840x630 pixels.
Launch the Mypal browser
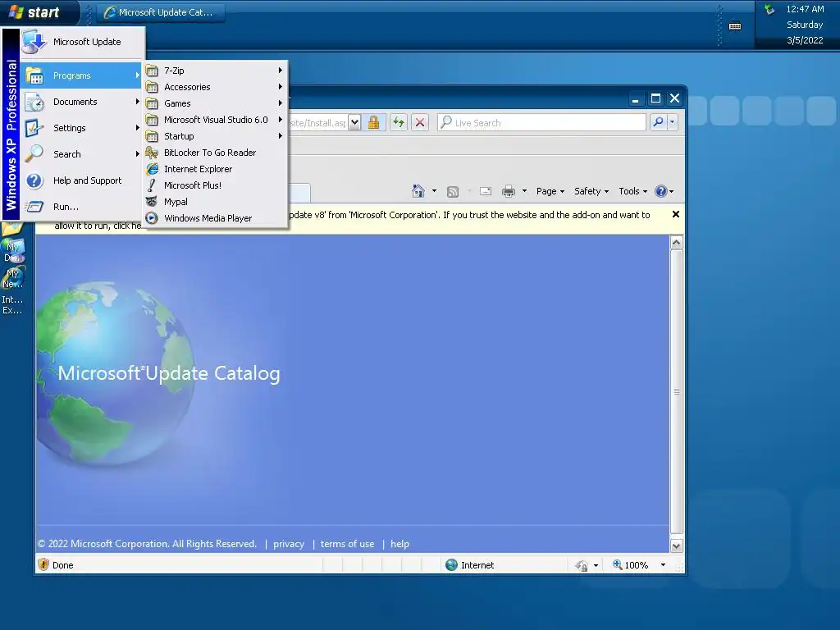[x=216, y=202]
